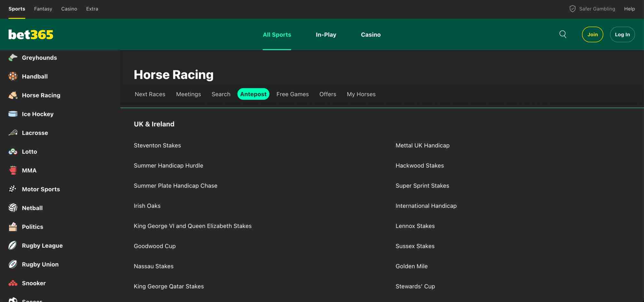Select Snooker label in sidebar
The width and height of the screenshot is (644, 302).
34,283
